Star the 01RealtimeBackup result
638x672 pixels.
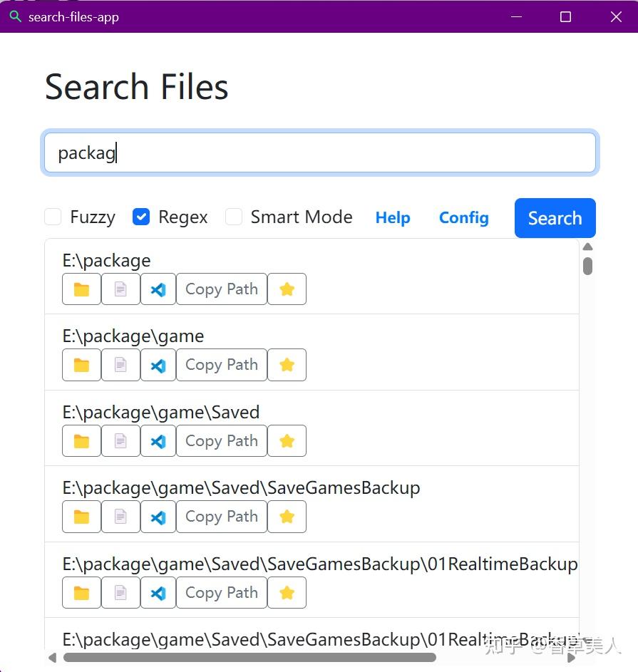click(287, 593)
